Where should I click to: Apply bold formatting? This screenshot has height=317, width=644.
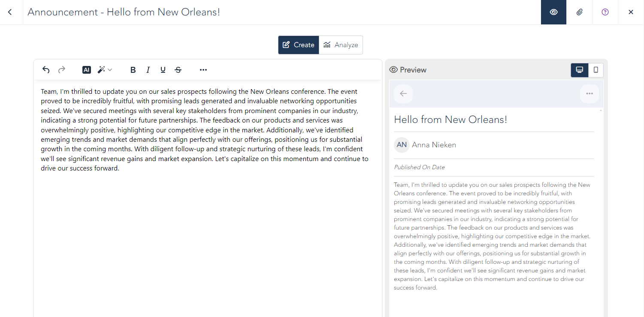(133, 70)
